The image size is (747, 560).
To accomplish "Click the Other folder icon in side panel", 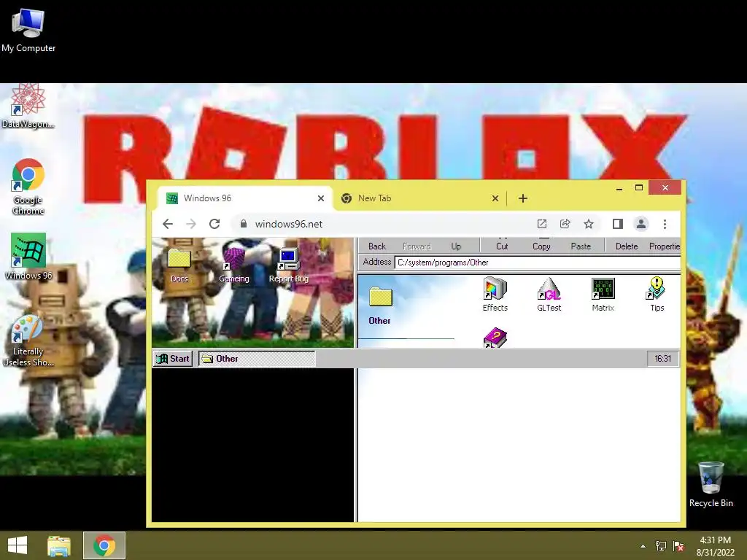I will click(x=380, y=297).
